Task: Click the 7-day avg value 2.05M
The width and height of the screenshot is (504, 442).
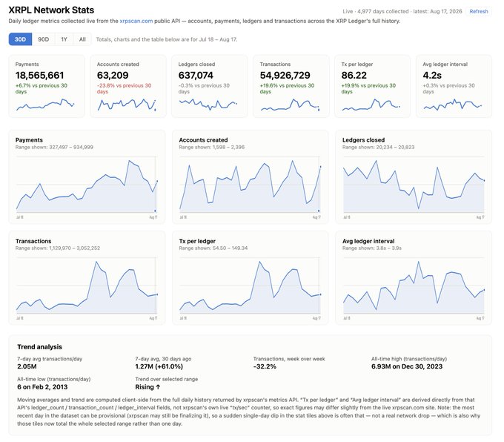Action: (27, 366)
